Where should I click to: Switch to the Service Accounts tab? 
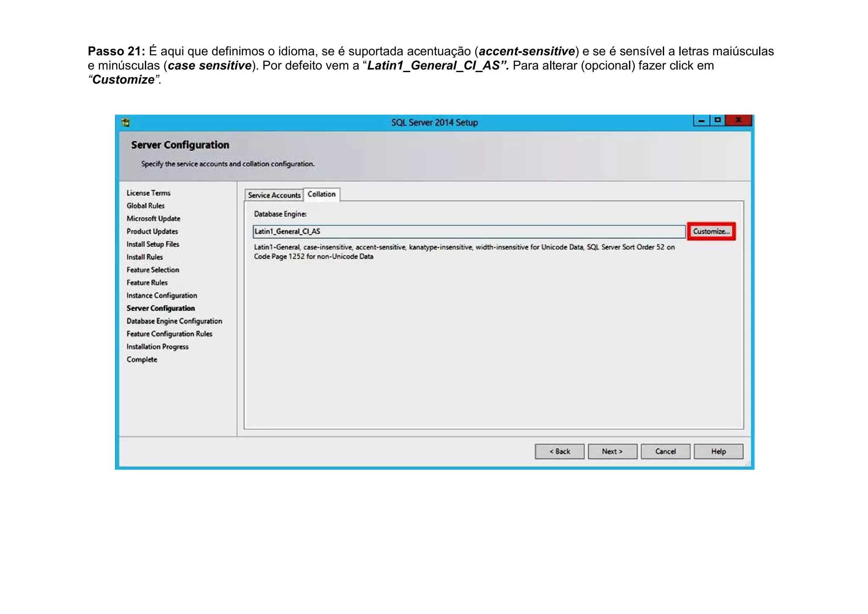[274, 195]
